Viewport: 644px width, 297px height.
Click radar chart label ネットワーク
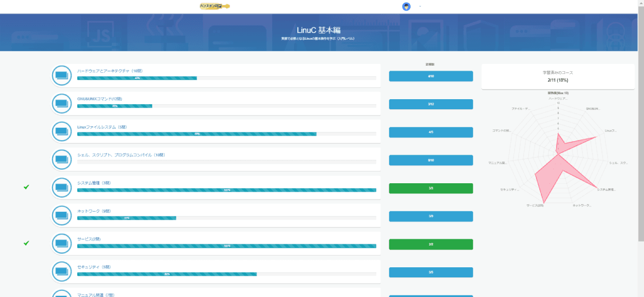pyautogui.click(x=582, y=205)
